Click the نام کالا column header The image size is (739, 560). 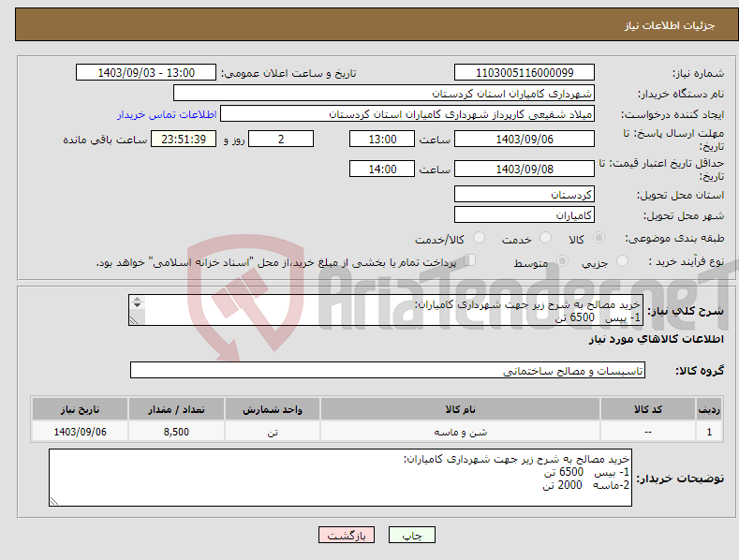point(460,409)
